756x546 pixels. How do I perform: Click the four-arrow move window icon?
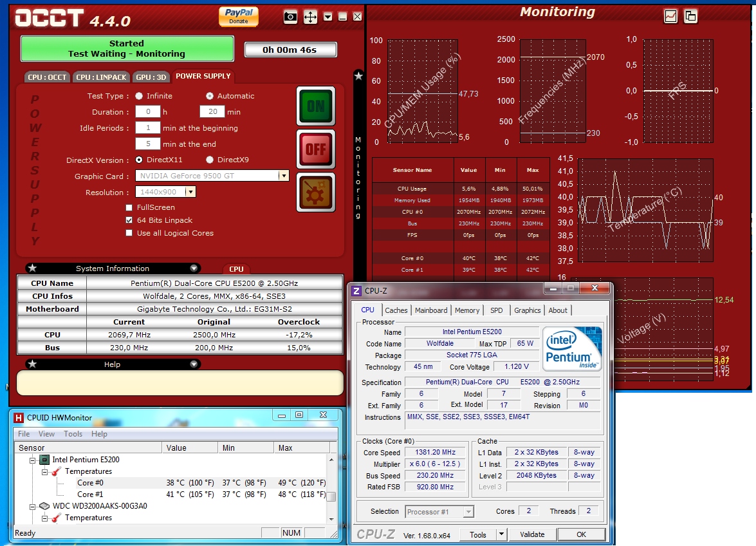(x=310, y=17)
